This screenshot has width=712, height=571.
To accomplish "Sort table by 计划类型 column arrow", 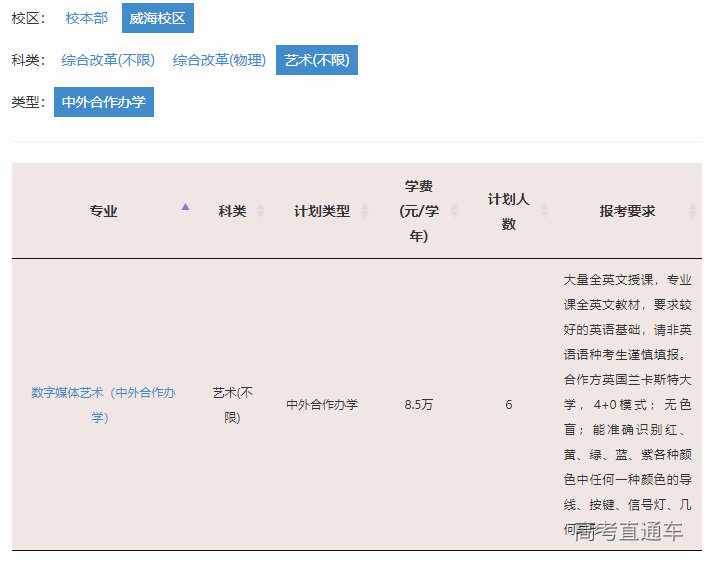I will click(x=364, y=210).
